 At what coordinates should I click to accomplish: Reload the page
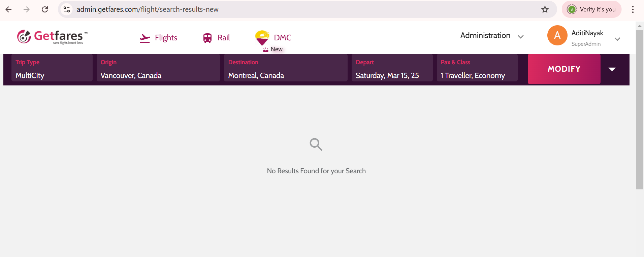click(x=45, y=9)
